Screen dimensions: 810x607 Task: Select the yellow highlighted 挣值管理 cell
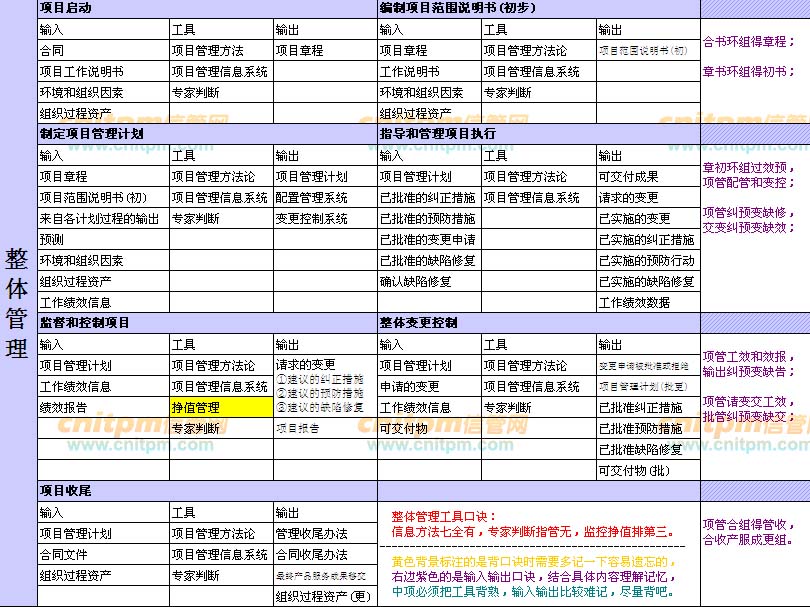(219, 408)
